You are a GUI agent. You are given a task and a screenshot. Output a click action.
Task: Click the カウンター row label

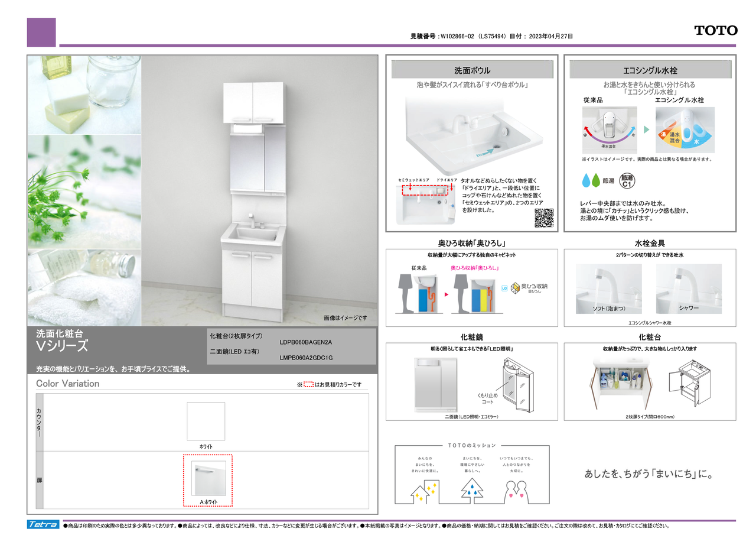coord(40,421)
